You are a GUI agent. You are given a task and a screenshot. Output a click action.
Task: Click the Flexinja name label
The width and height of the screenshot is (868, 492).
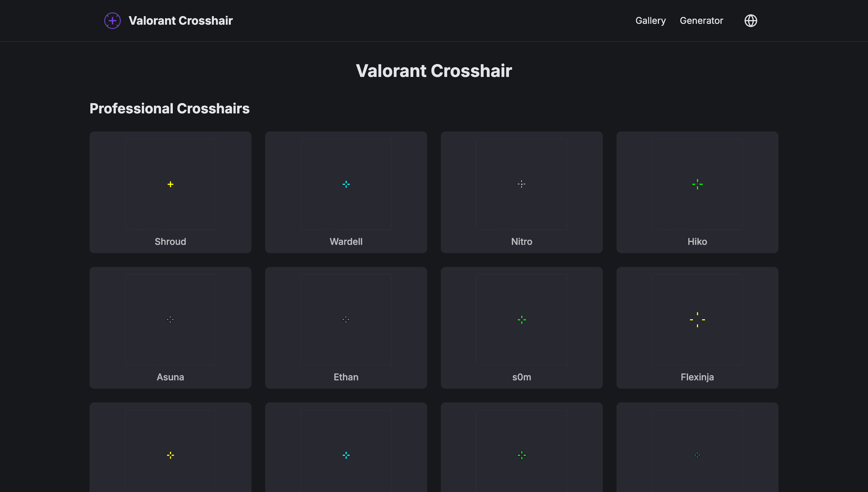pyautogui.click(x=697, y=377)
